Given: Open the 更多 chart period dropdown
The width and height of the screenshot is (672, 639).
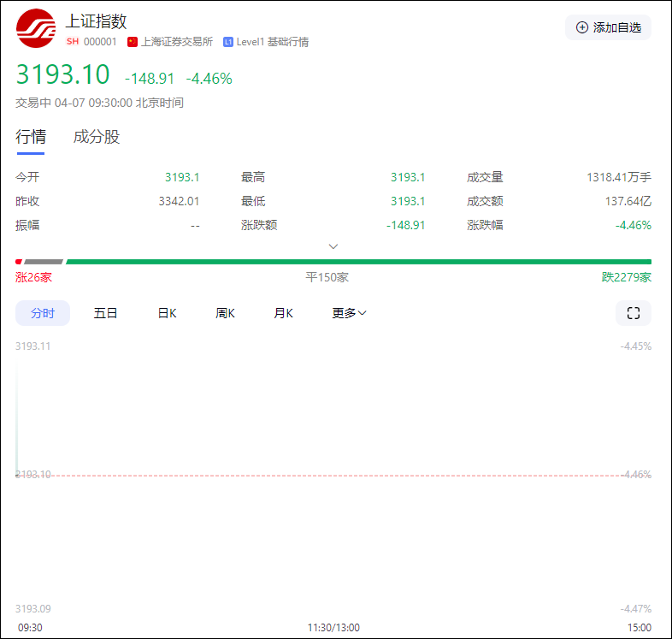Looking at the screenshot, I should (349, 313).
